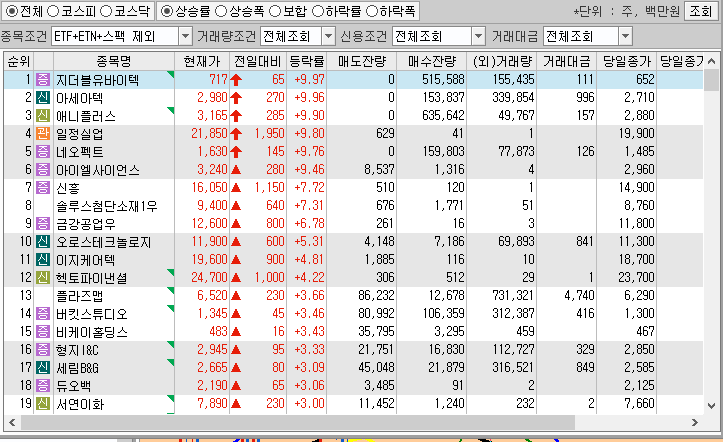Click the +9.97 rate cell
Viewport: 723px width, 442px height.
[x=309, y=79]
